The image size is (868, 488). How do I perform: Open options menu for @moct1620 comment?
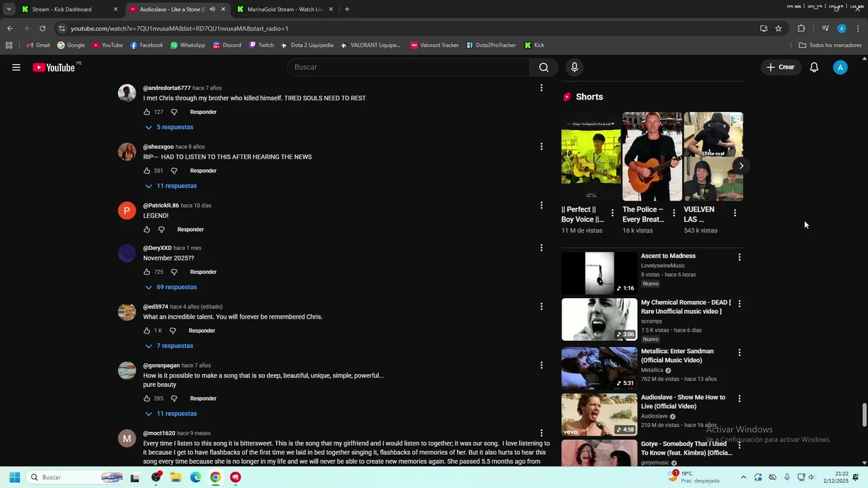[541, 433]
